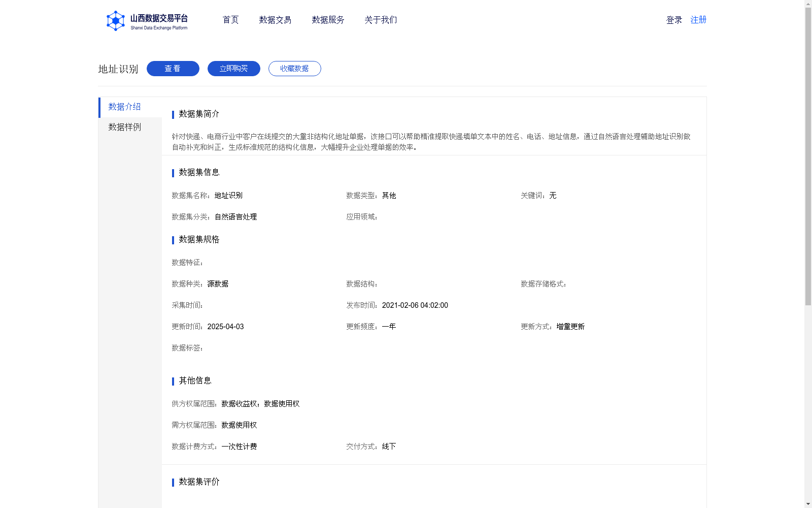Open the 关于我们 menu item
The width and height of the screenshot is (812, 508).
pyautogui.click(x=381, y=20)
